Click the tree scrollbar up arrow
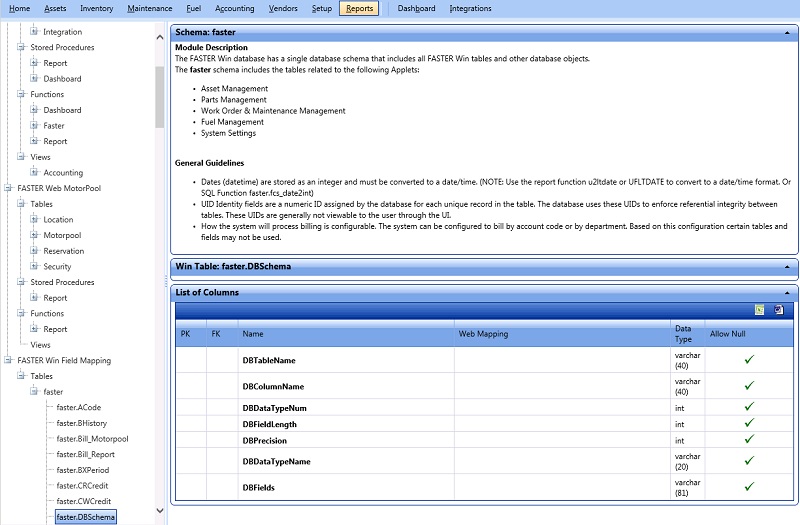 click(160, 37)
